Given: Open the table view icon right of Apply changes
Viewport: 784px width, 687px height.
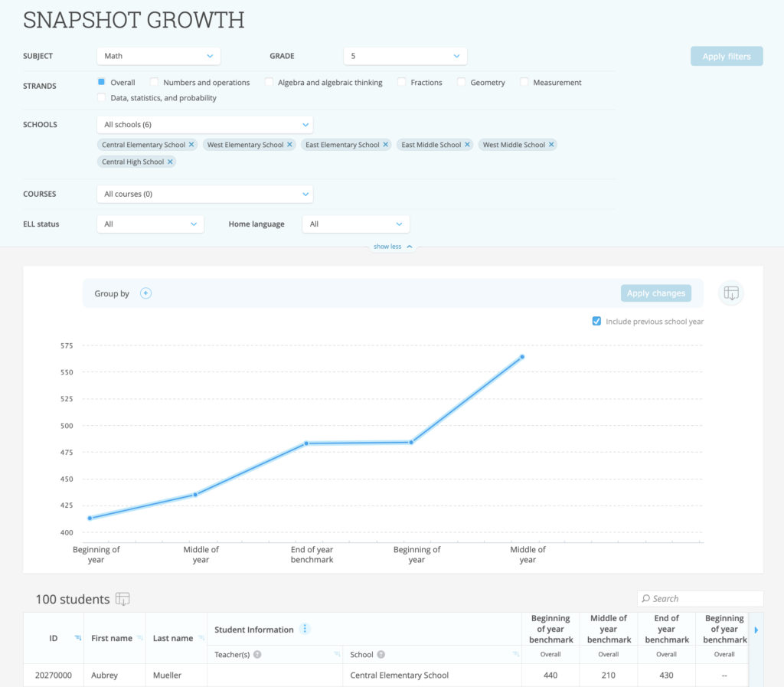Looking at the screenshot, I should 730,293.
